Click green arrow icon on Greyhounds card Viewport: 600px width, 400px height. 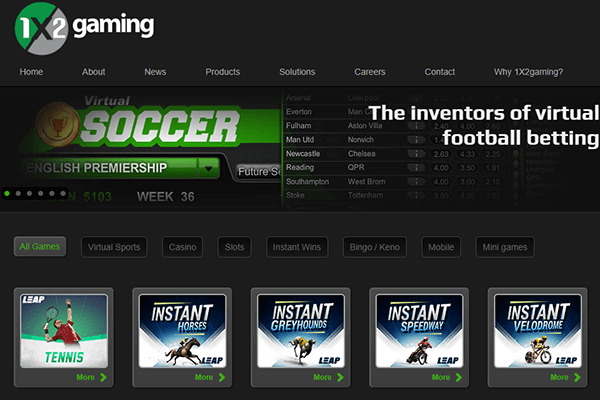(x=341, y=377)
